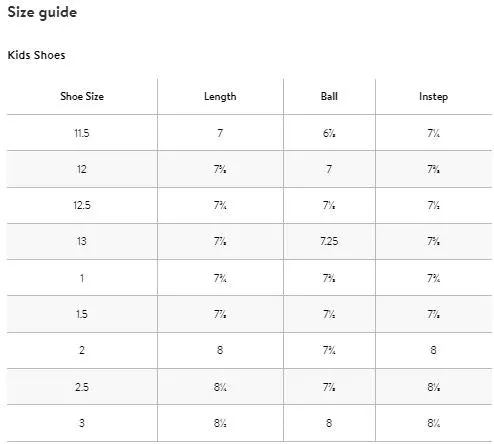This screenshot has height=444, width=494.
Task: Click the Size guide heading
Action: tap(42, 13)
